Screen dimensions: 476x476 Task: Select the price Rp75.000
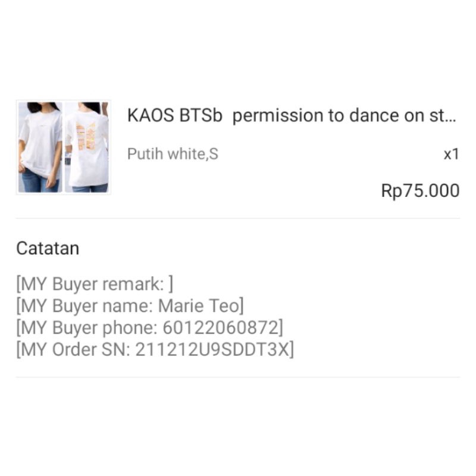click(x=420, y=190)
